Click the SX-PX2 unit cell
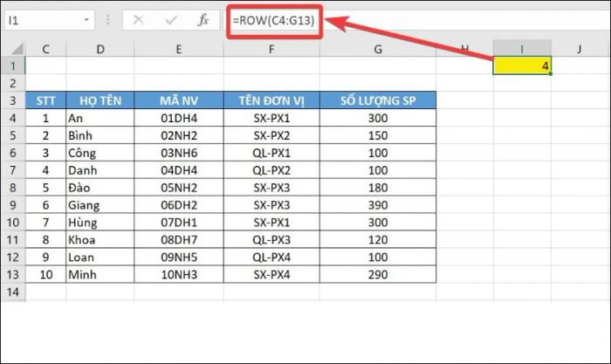Image resolution: width=611 pixels, height=364 pixels. pyautogui.click(x=271, y=135)
